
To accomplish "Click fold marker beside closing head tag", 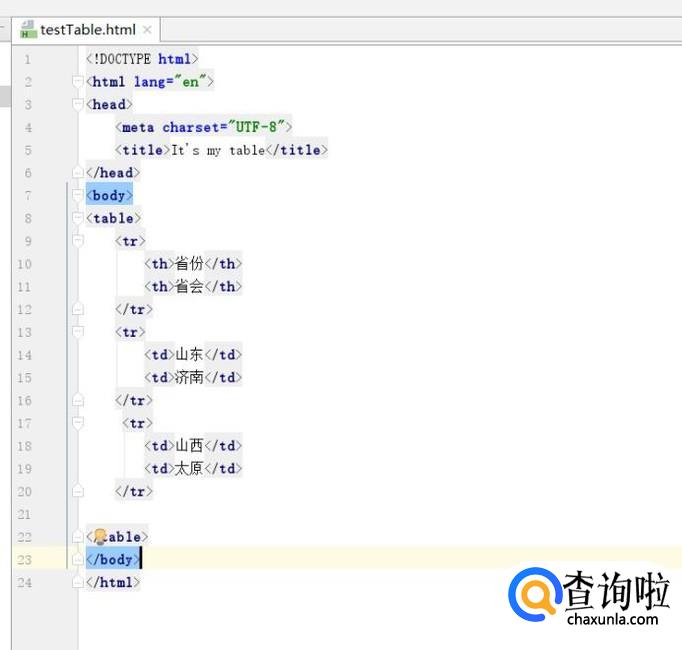I will tap(78, 173).
